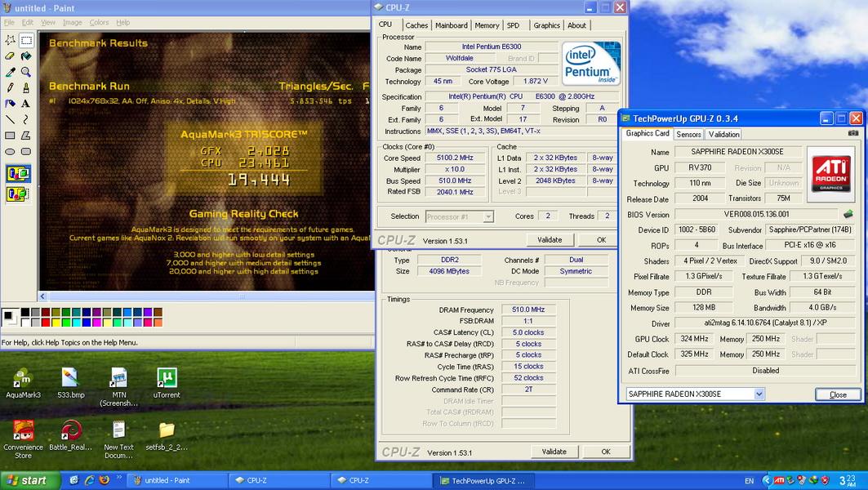Select the 533.bmp file on desktop
This screenshot has width=868, height=490.
70,382
